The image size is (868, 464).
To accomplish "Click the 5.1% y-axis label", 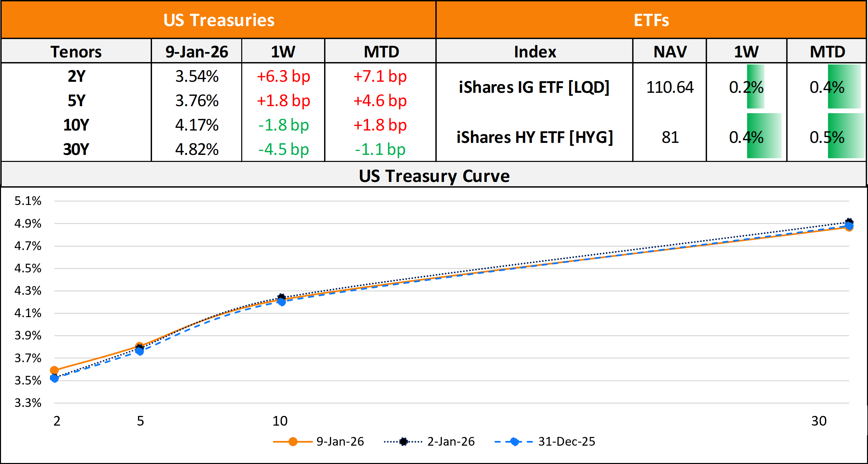I will pos(28,201).
